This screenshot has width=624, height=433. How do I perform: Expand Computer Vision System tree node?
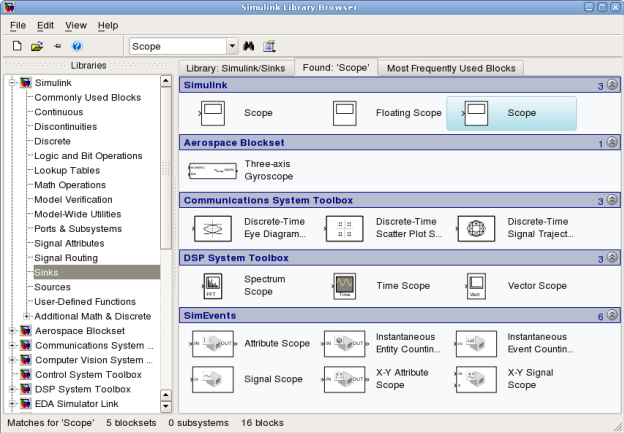12,360
